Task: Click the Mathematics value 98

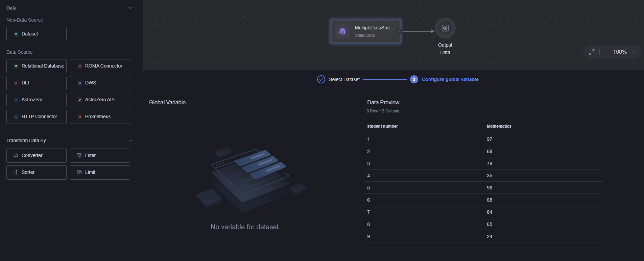Action: pos(489,188)
